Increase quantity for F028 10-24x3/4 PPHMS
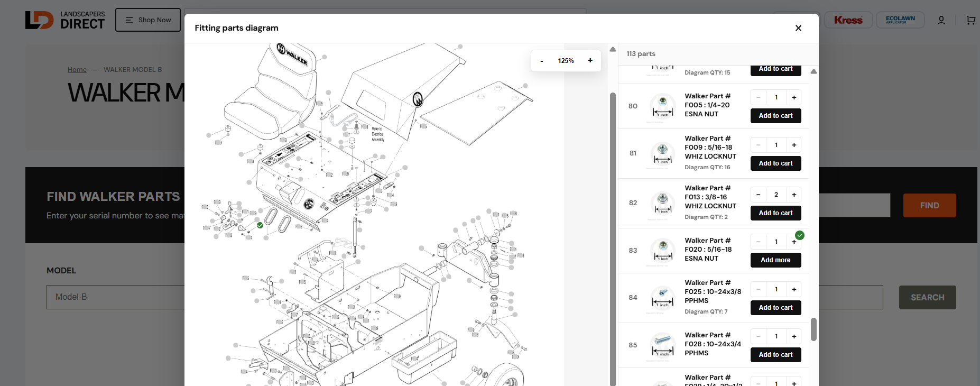Screen dimensions: 980x386 tap(794, 336)
